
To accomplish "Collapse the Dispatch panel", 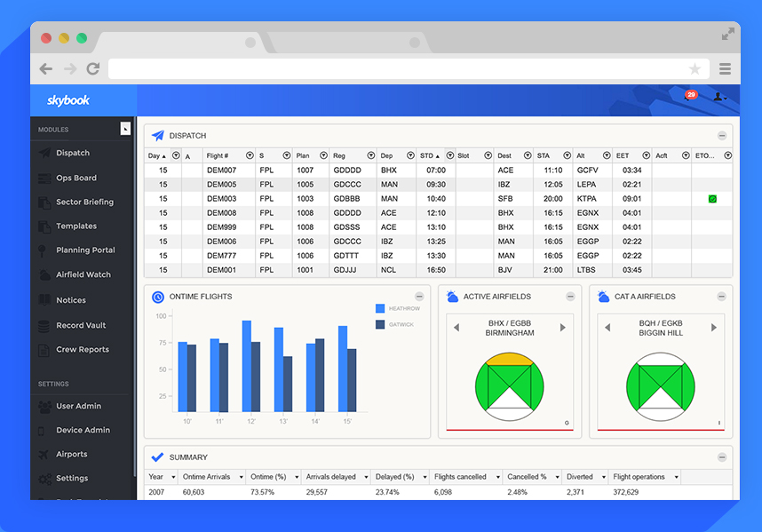I will 722,136.
